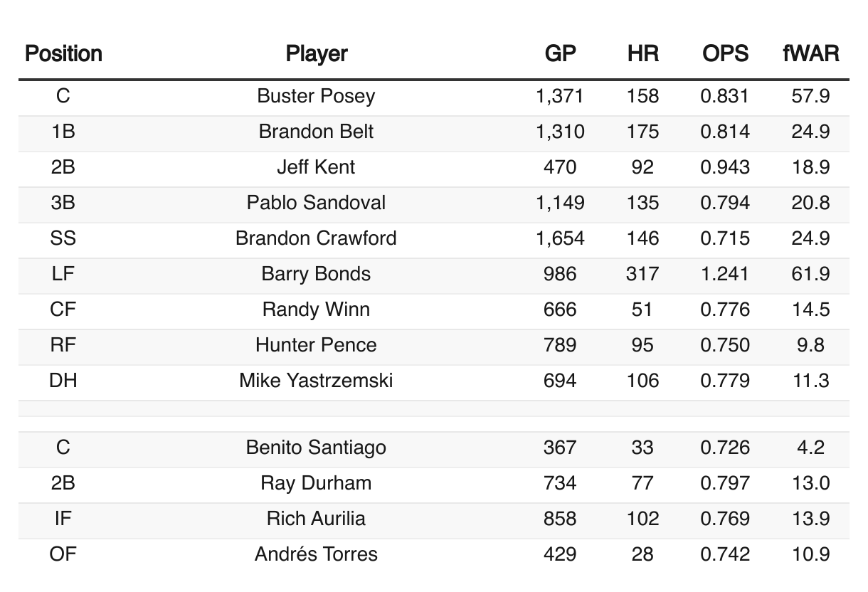
Task: Click Hunter Pence's name
Action: pos(317,345)
